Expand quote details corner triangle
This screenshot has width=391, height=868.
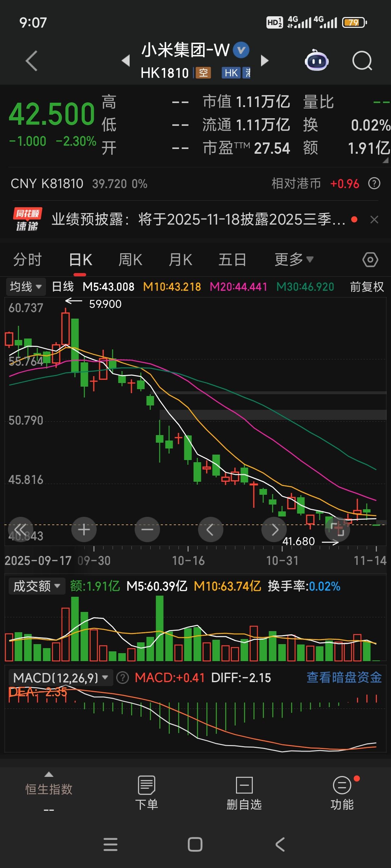pos(385,160)
